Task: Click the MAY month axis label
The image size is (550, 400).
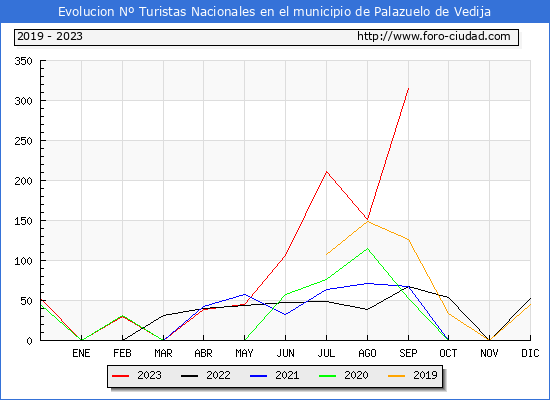Action: click(x=244, y=353)
